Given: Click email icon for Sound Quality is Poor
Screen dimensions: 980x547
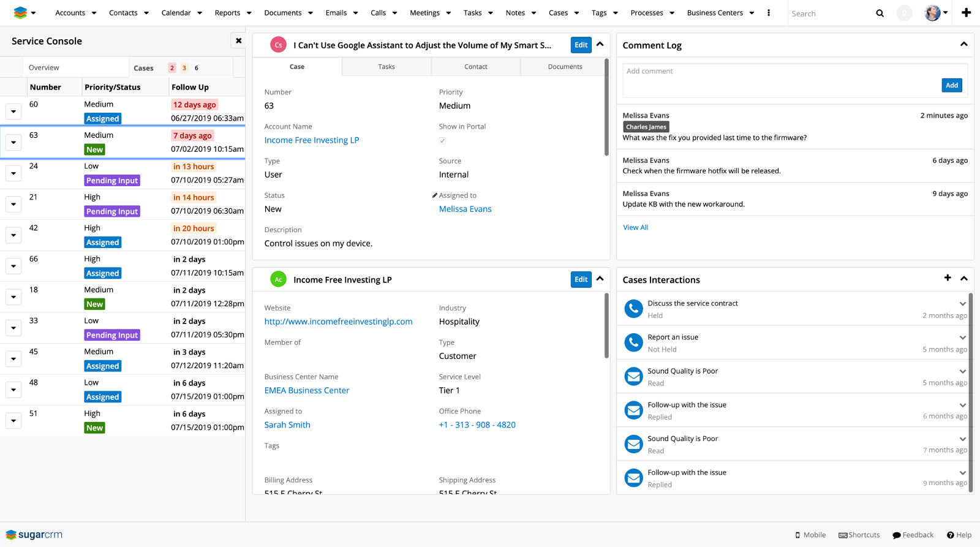Looking at the screenshot, I should click(633, 377).
